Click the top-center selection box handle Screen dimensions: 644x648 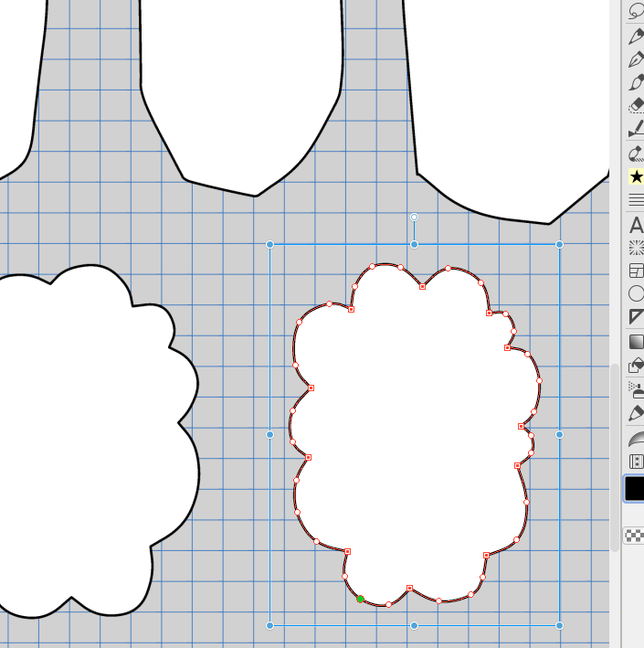(x=414, y=245)
